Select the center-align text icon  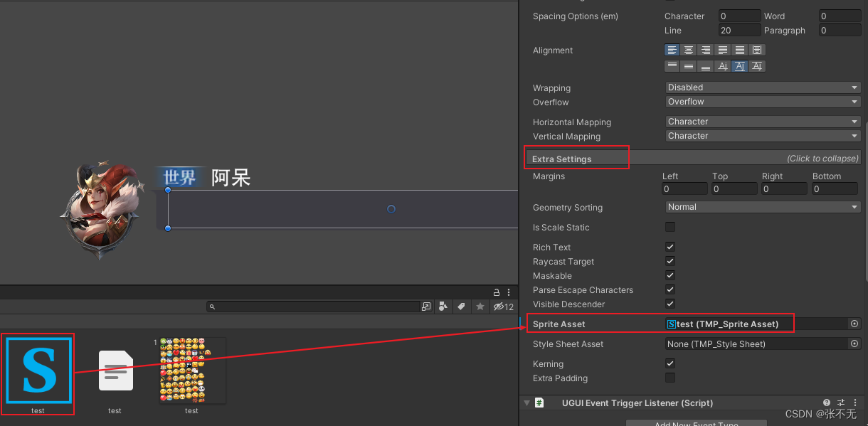tap(688, 50)
